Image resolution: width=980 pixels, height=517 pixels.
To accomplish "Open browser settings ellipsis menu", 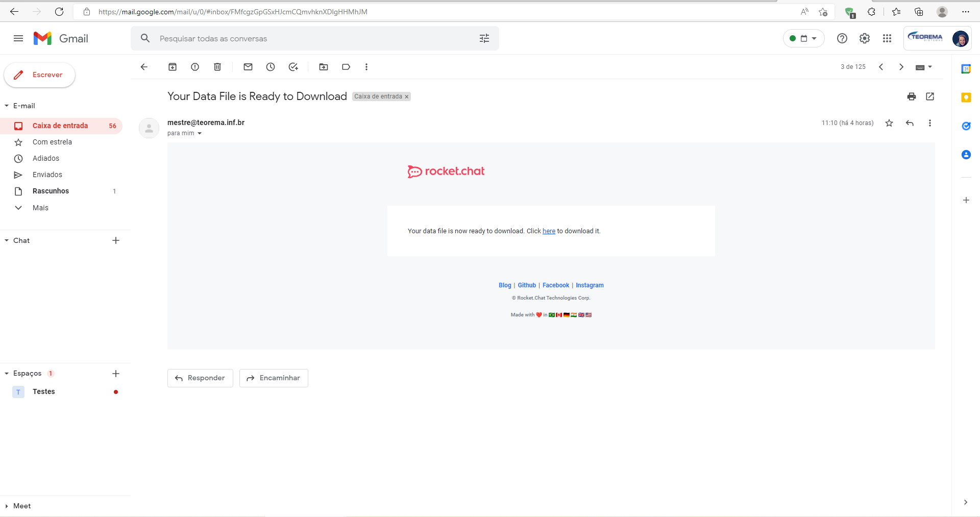I will click(966, 12).
